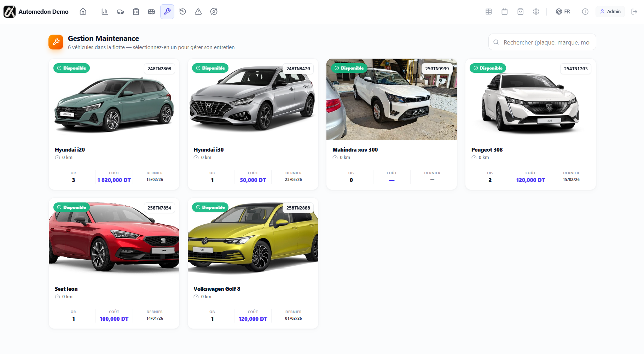Click Disponible badge on Volkswagen Golf 8
The image size is (644, 354).
(x=210, y=207)
